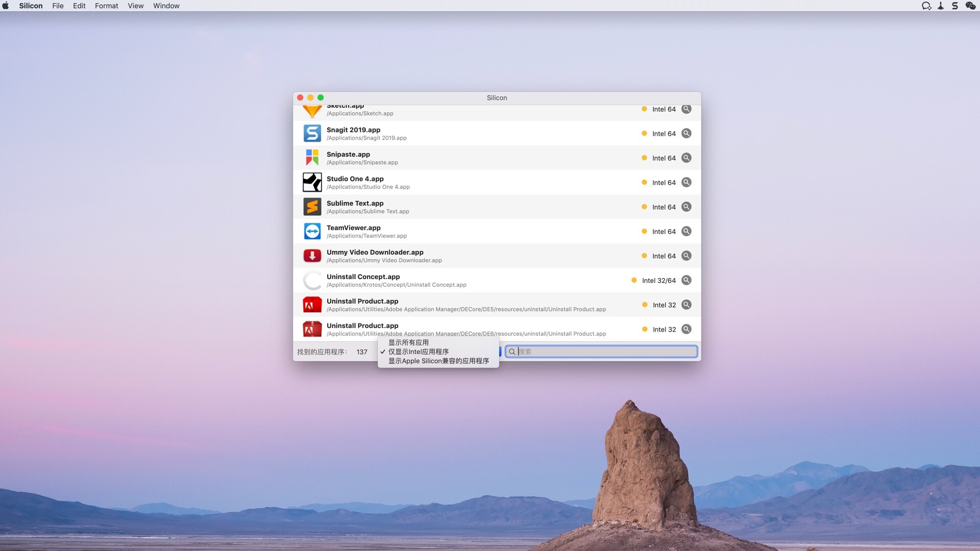
Task: Select the Snipaste.app row name
Action: point(348,154)
